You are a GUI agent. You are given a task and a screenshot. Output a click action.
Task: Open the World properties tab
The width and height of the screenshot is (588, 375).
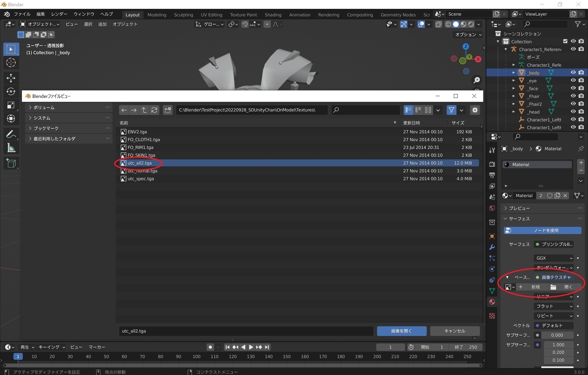tap(492, 208)
